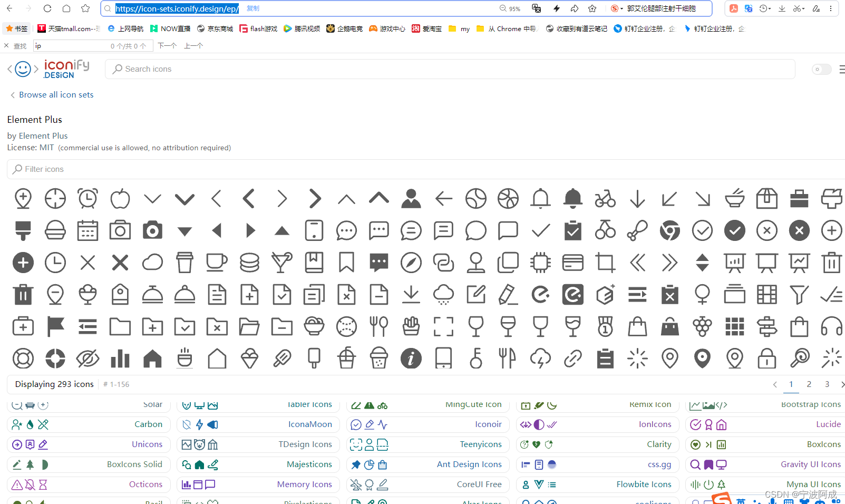Open the Carbon icon set
The image size is (845, 504).
coord(89,424)
